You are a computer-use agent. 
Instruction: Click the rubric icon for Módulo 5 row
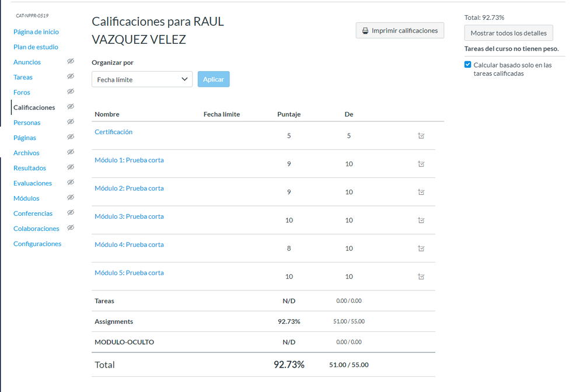421,276
